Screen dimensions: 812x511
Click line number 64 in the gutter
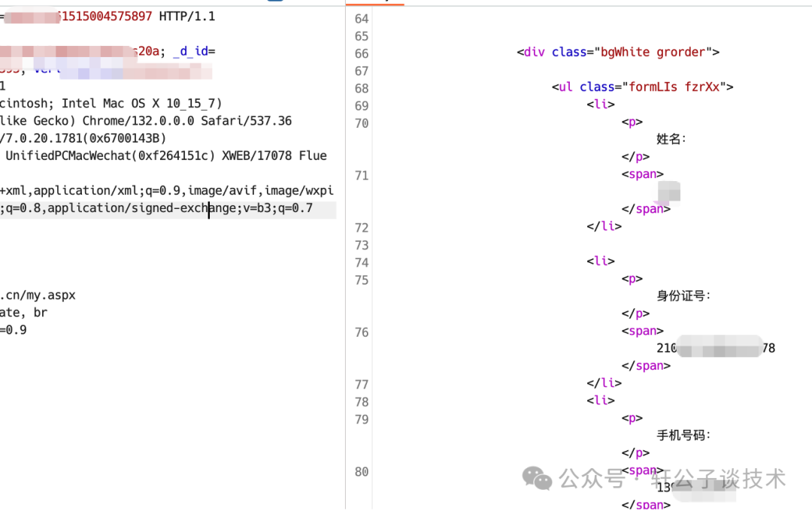click(x=362, y=19)
